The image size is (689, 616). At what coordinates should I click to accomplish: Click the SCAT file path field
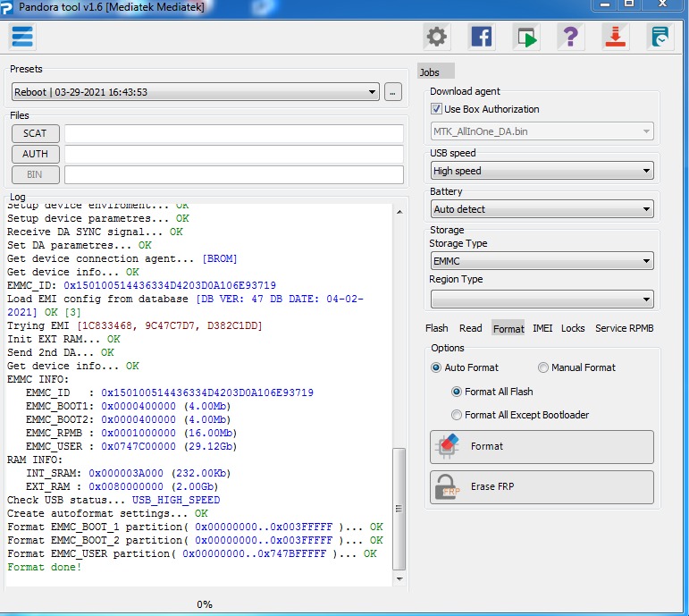point(234,133)
